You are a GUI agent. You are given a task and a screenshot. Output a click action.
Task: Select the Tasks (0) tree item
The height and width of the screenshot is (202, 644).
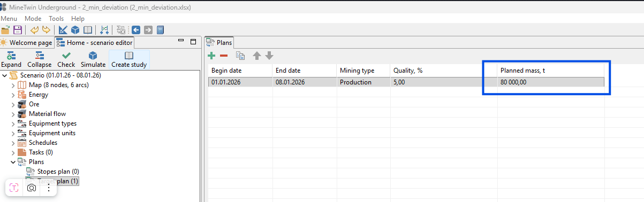(x=41, y=152)
